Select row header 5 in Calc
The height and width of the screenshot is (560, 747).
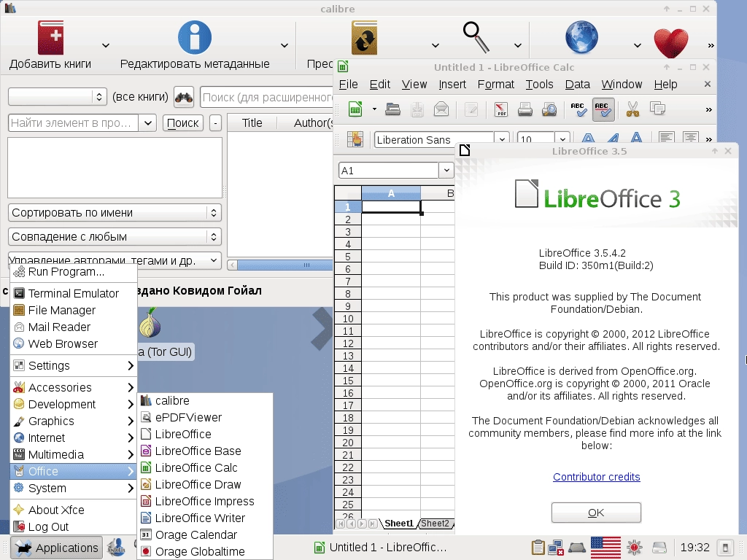click(348, 257)
